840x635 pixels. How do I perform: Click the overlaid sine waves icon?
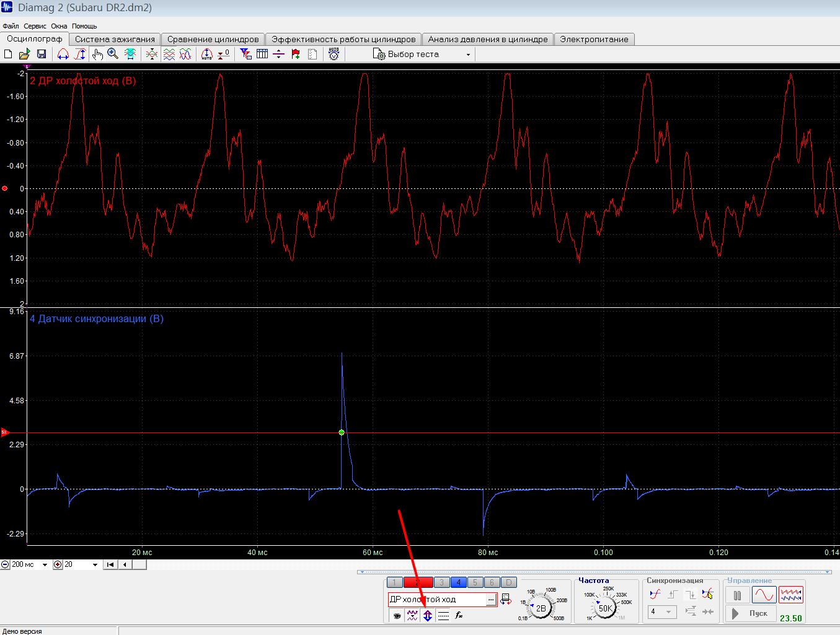pyautogui.click(x=185, y=55)
